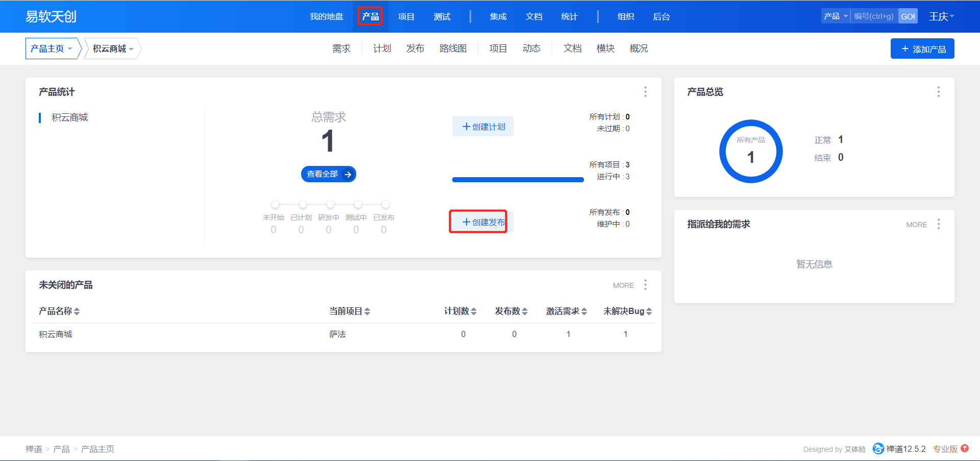Switch to the 测试 top menu
This screenshot has width=980, height=461.
pyautogui.click(x=442, y=16)
